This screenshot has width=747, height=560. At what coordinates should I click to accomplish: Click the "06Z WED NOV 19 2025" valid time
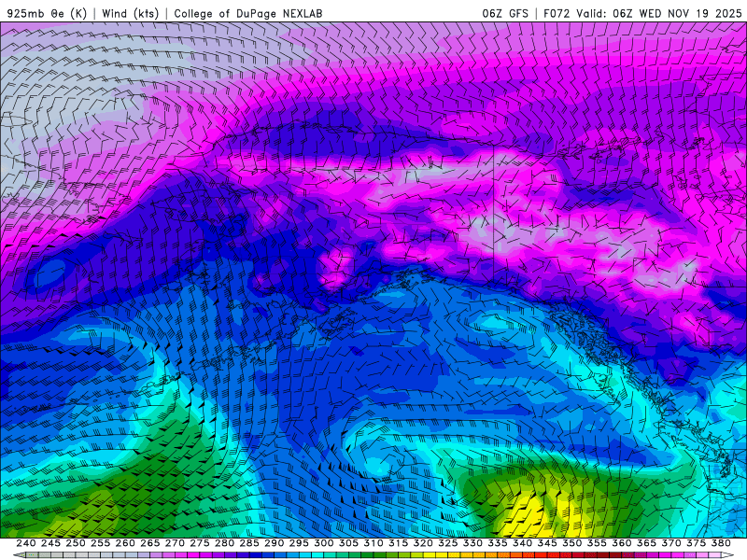click(x=677, y=13)
